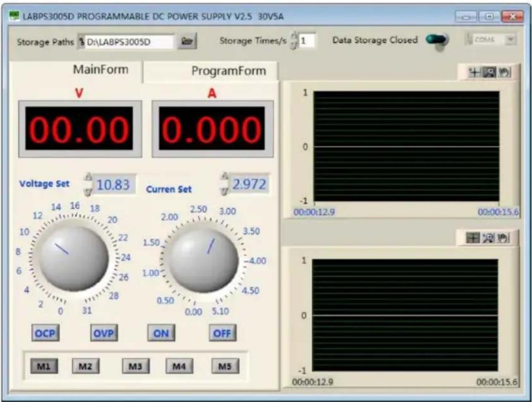Click lower graph start time 00:00:12.9
This screenshot has width=532, height=402.
pos(313,382)
